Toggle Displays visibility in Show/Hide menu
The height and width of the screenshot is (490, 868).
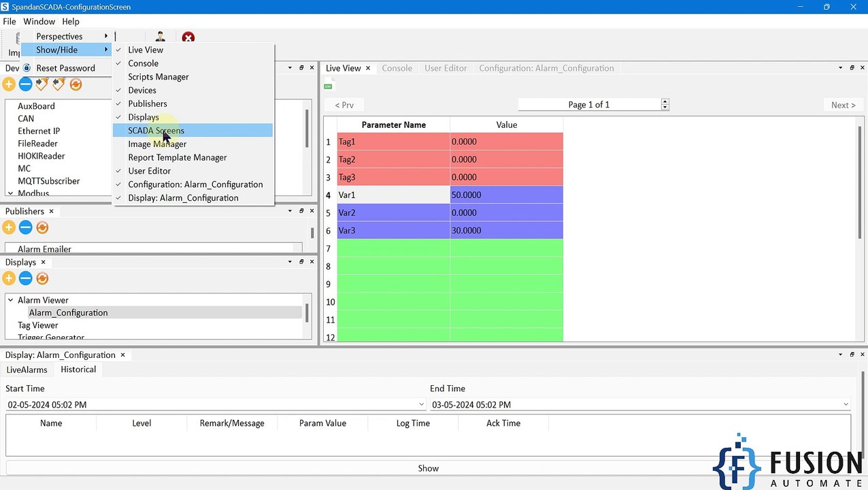point(193,117)
